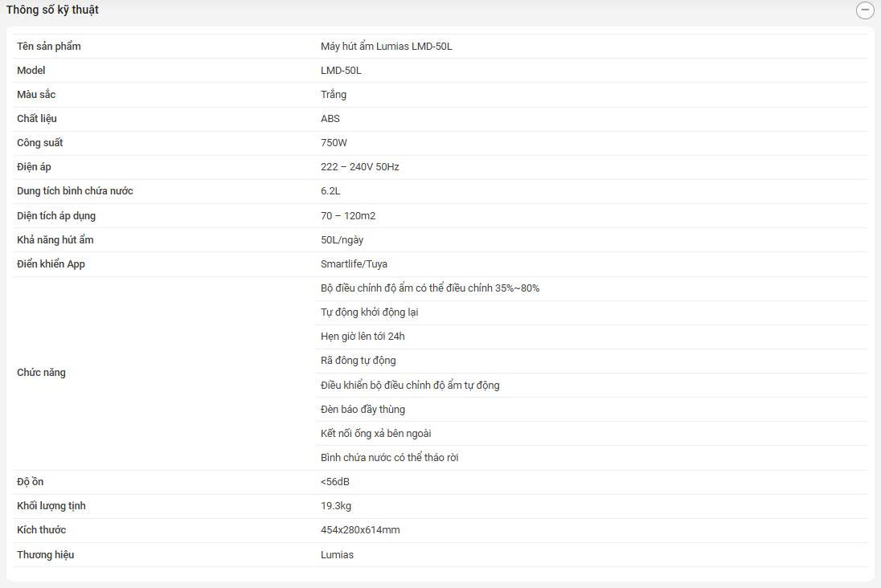Click the Chất liệu value ABS
This screenshot has width=881, height=588.
[x=330, y=119]
